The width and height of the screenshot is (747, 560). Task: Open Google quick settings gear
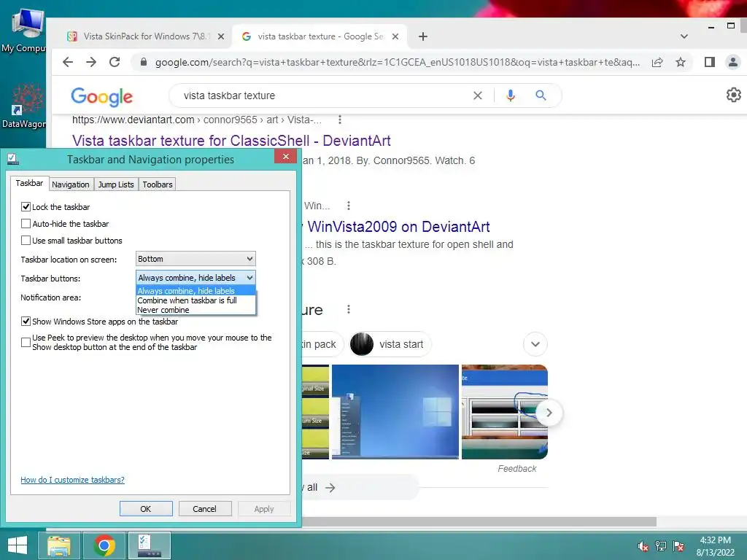[734, 95]
